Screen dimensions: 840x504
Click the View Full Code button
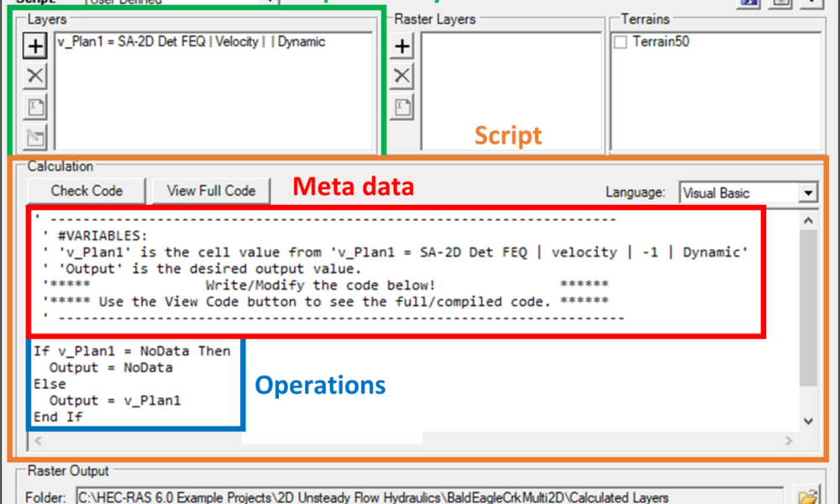210,192
